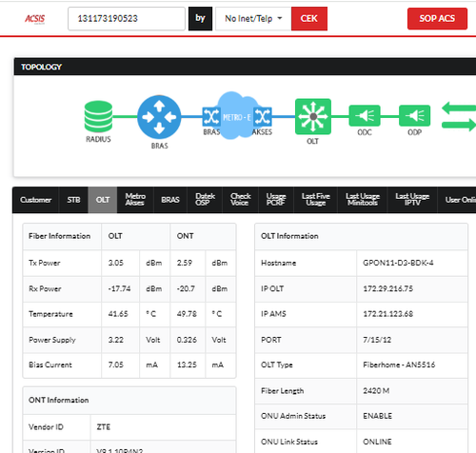Viewport: 476px width, 453px height.
Task: Open the BRAS tab
Action: tap(170, 200)
